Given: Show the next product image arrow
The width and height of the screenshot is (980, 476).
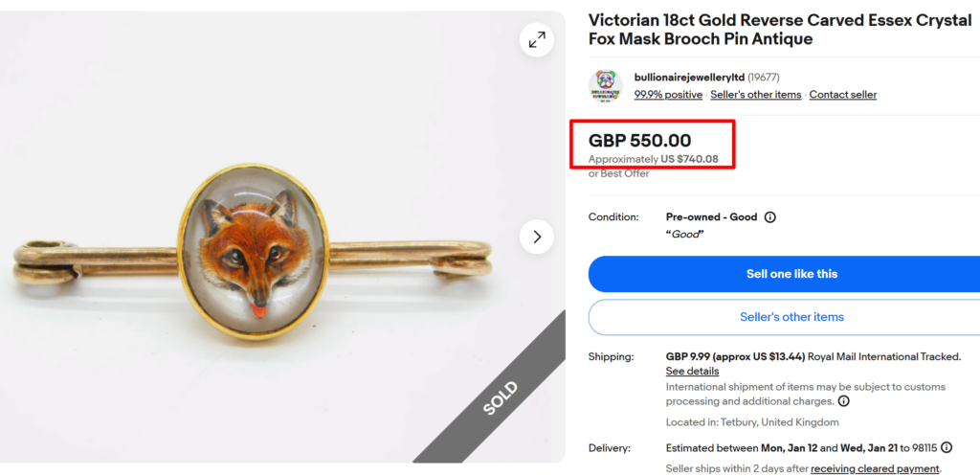Looking at the screenshot, I should point(537,237).
